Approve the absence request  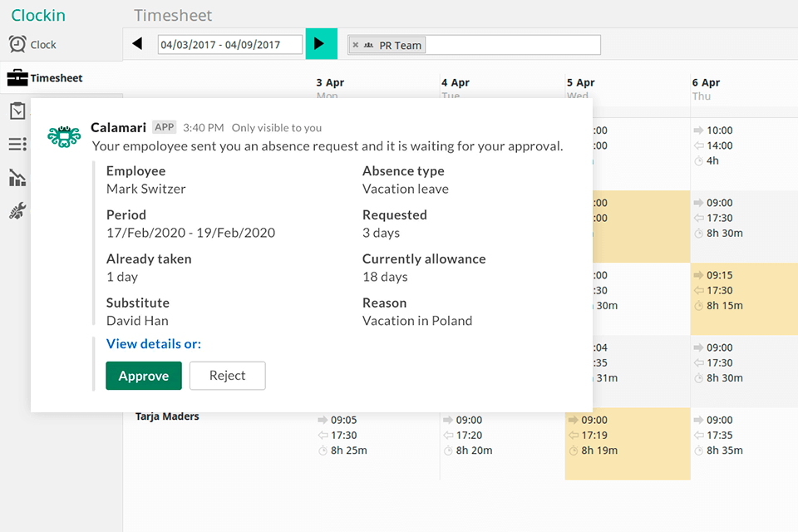point(144,376)
